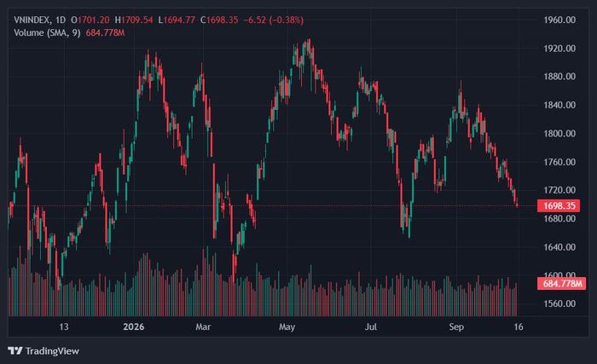This screenshot has height=364, width=597.
Task: Click the change value −6.52 (−0.38%)
Action: (x=274, y=20)
